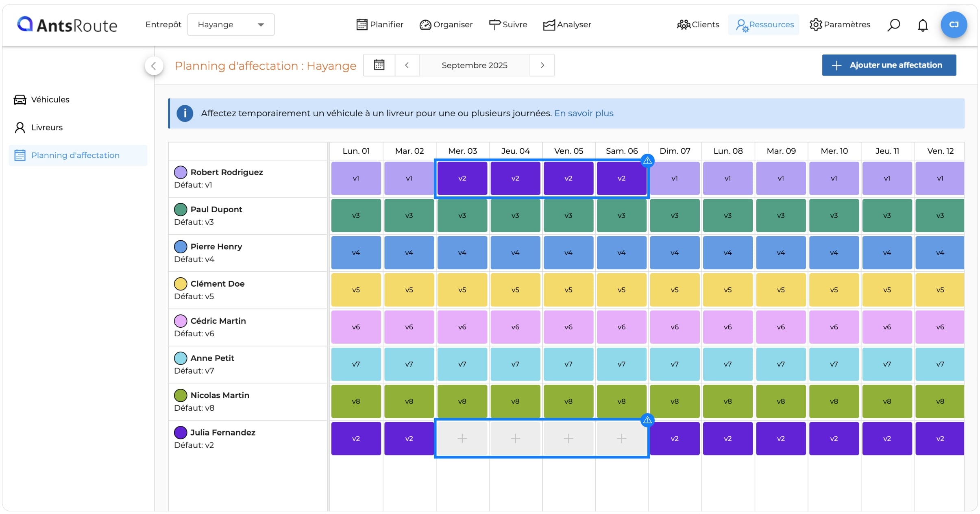Click Pierre Henry's v4 cell on Dim. 07
This screenshot has height=514, width=980.
click(675, 253)
